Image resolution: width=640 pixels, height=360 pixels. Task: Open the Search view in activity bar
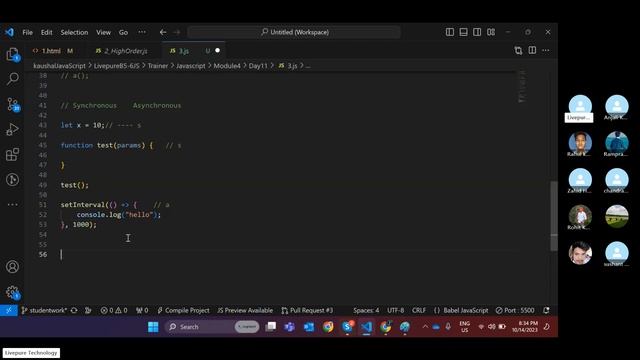(13, 78)
